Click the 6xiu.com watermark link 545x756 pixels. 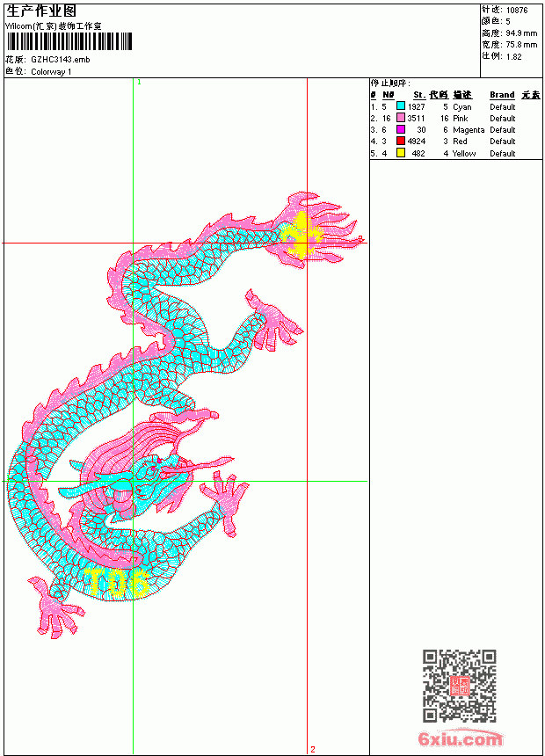pos(460,738)
